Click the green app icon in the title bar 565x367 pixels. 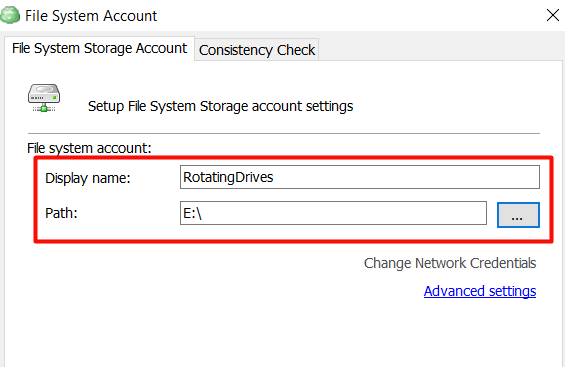[10, 15]
